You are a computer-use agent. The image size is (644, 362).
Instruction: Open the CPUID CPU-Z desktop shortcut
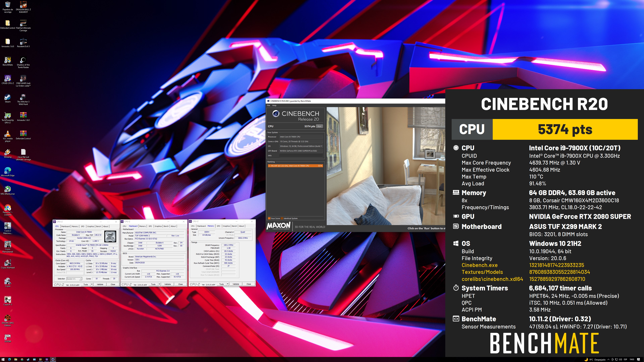point(8,80)
